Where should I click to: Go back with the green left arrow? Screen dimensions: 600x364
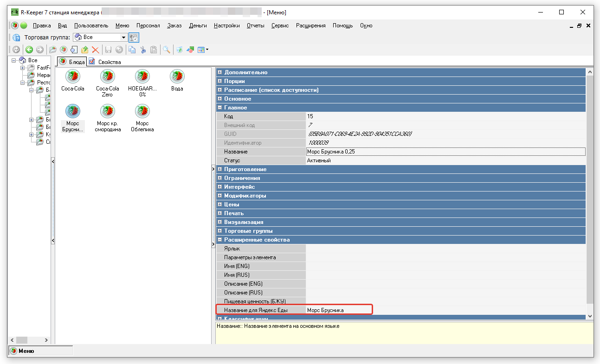[x=29, y=50]
